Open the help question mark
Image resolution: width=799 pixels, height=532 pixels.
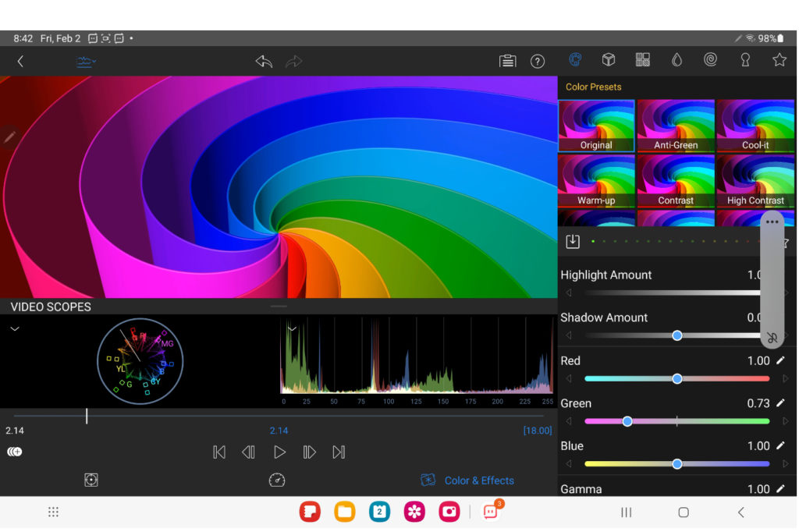[x=537, y=62]
